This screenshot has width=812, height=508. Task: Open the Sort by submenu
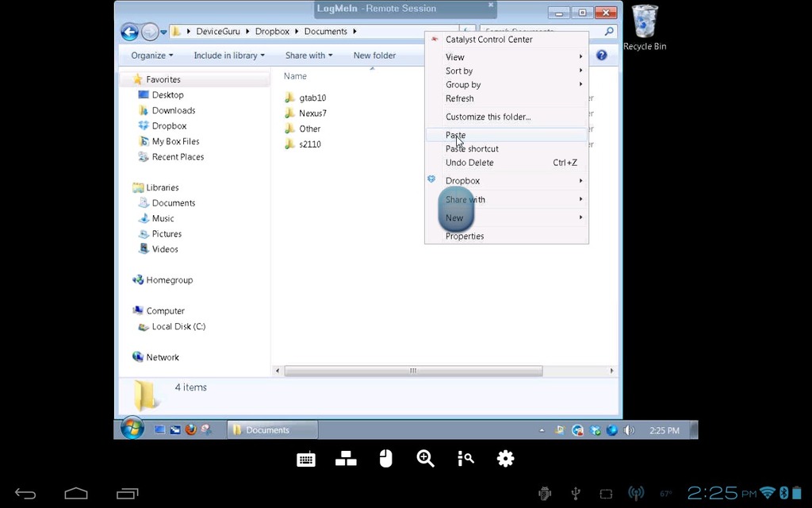pos(507,71)
